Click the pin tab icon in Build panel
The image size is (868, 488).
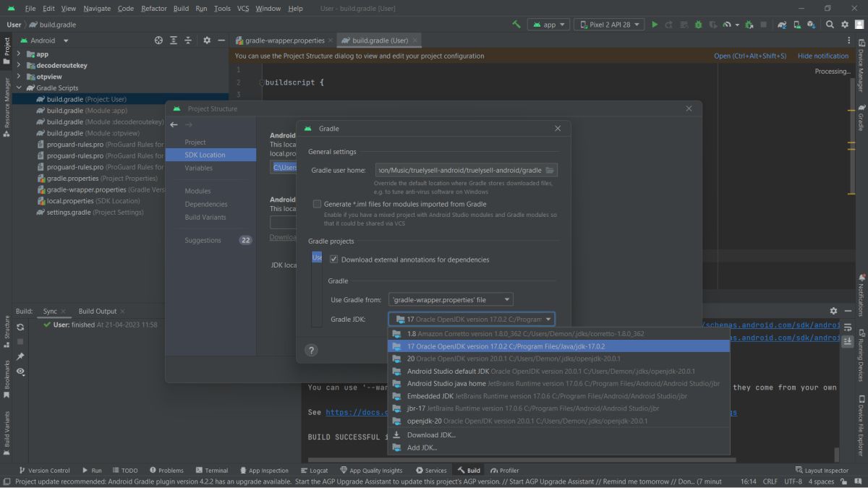(x=20, y=356)
